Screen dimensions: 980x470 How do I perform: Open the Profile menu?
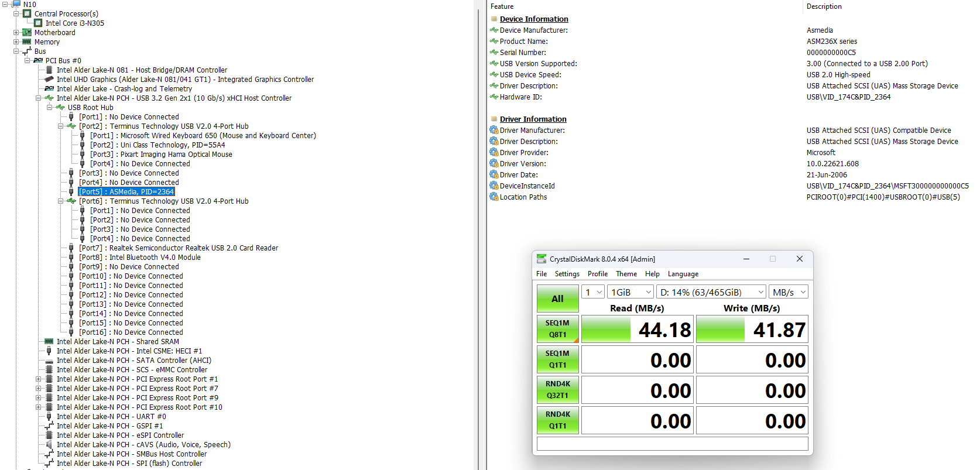598,274
